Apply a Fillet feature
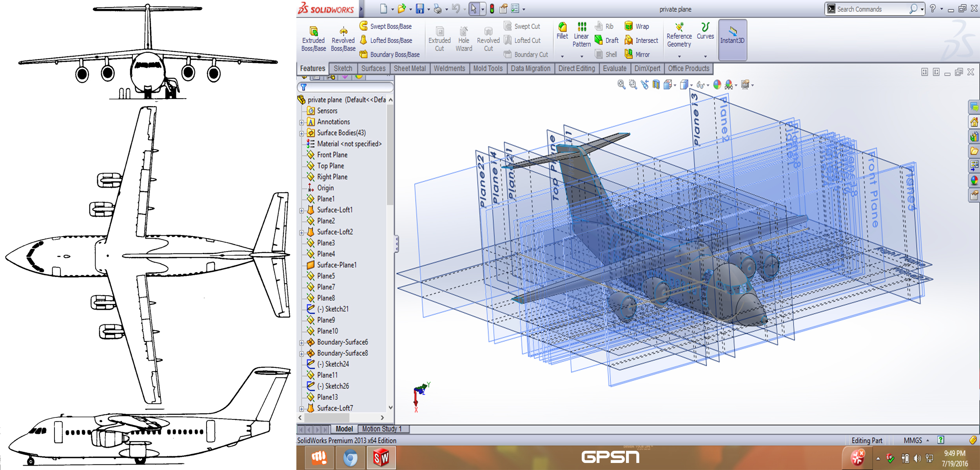980x470 pixels. [562, 31]
